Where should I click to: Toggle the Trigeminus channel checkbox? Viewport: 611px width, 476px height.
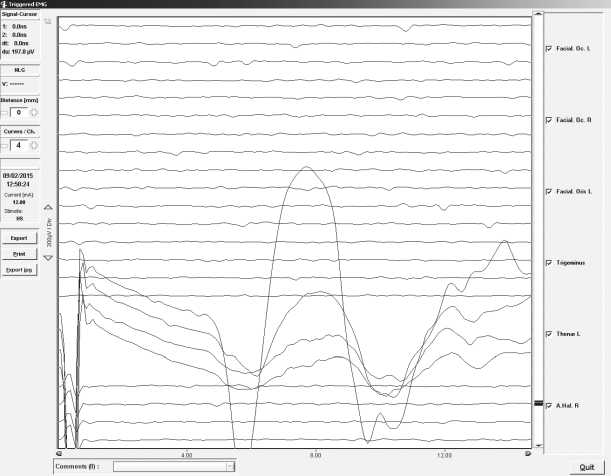click(x=549, y=263)
